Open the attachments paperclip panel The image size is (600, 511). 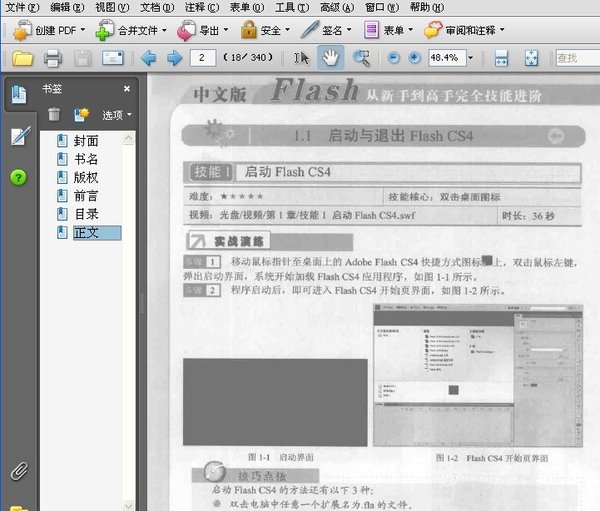pos(19,471)
